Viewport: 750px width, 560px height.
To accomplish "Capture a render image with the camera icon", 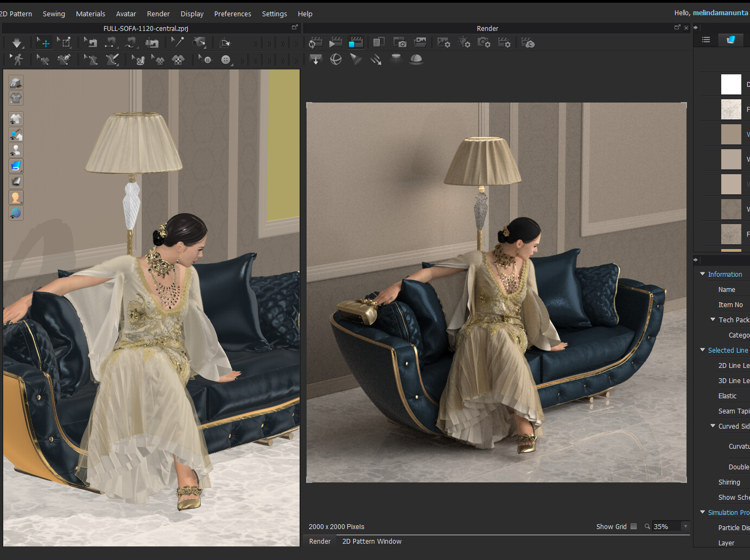I will point(400,42).
